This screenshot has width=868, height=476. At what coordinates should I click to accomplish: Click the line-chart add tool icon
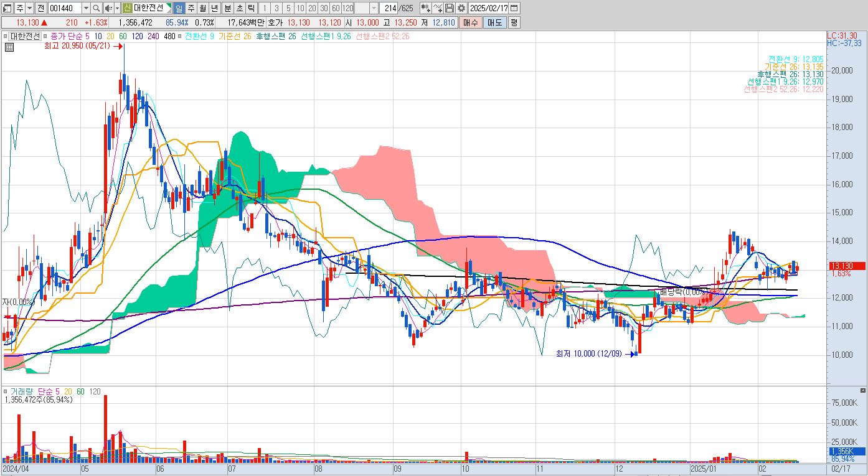(x=438, y=8)
